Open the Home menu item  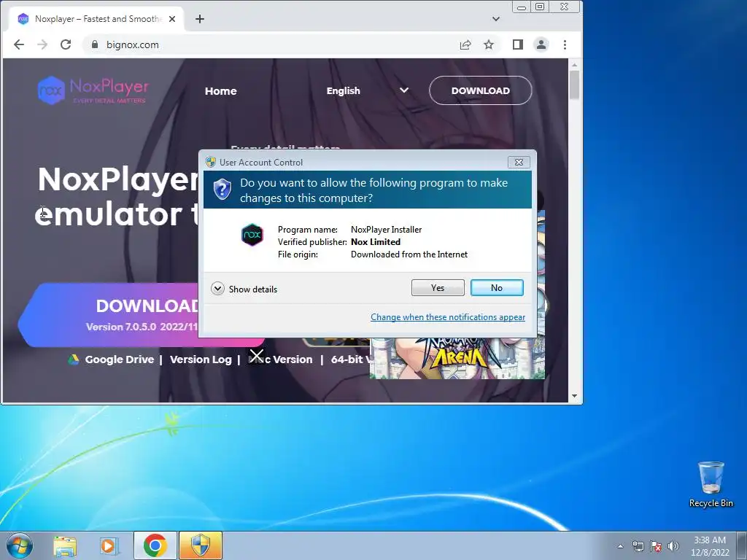point(220,91)
